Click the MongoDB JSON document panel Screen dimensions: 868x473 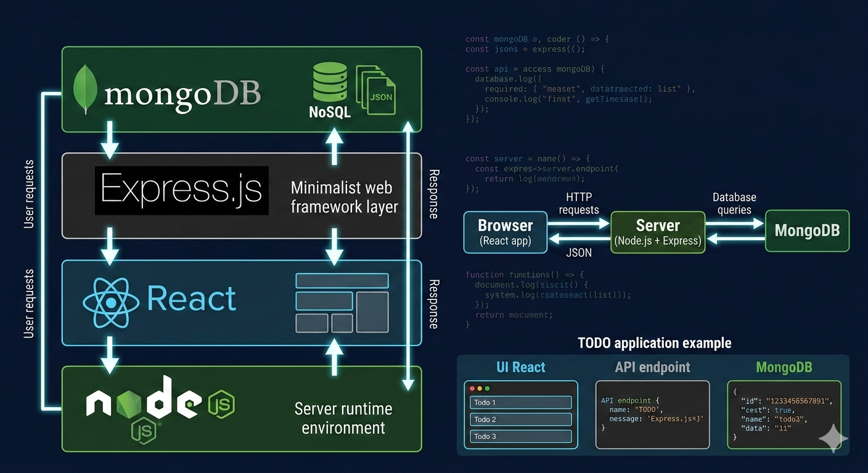784,414
